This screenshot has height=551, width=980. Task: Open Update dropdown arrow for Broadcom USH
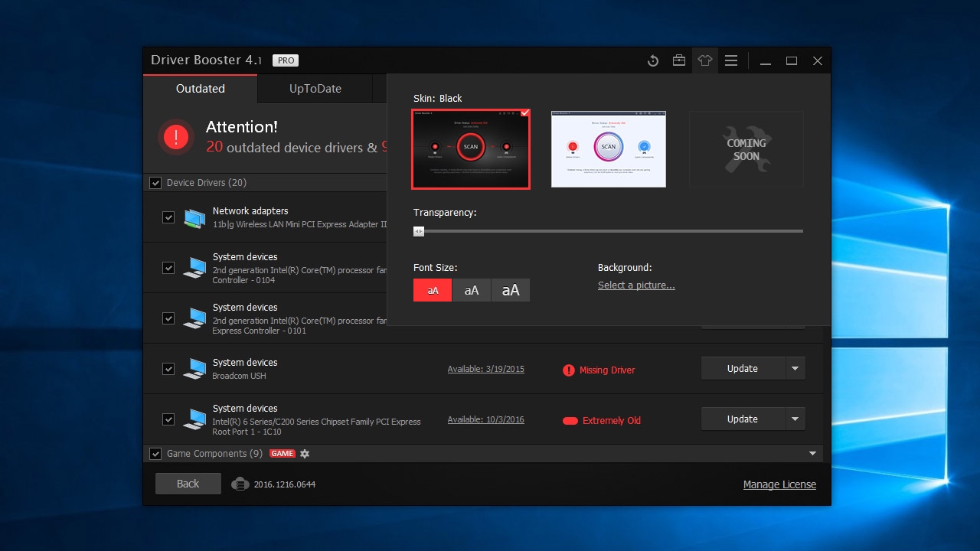[x=795, y=369]
